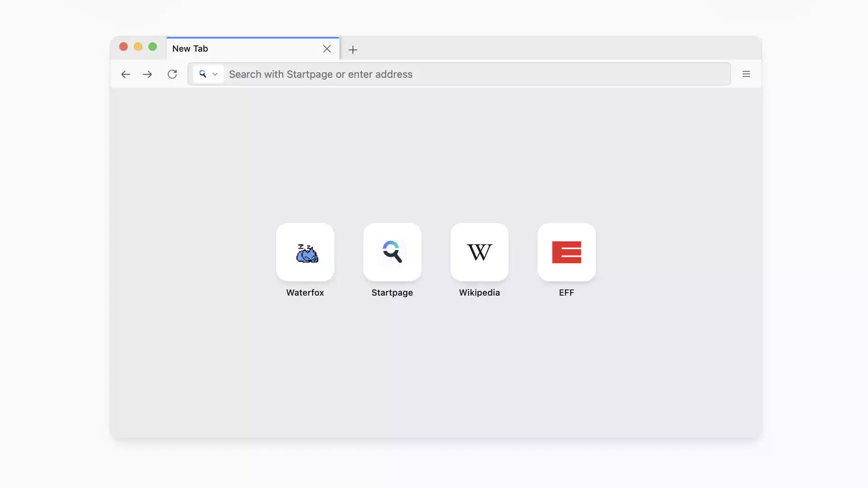
Task: Minimize the window with yellow button
Action: click(x=138, y=47)
